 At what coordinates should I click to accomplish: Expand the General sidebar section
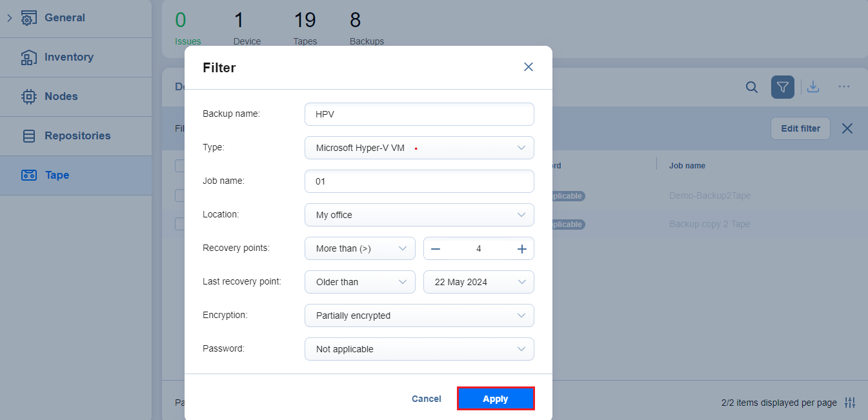click(10, 18)
